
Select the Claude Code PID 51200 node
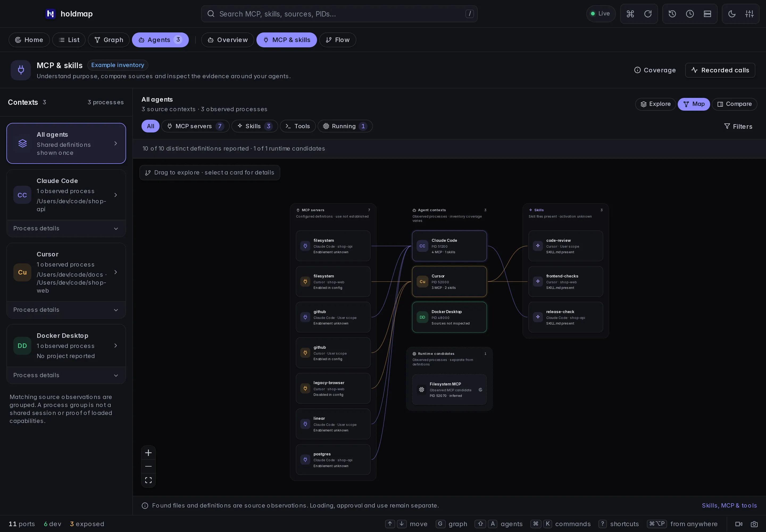click(449, 246)
